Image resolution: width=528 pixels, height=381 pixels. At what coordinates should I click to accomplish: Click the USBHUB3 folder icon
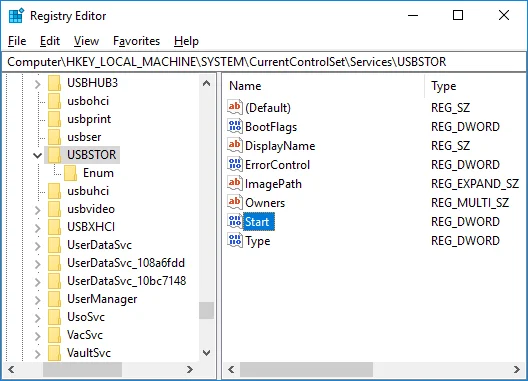[54, 83]
